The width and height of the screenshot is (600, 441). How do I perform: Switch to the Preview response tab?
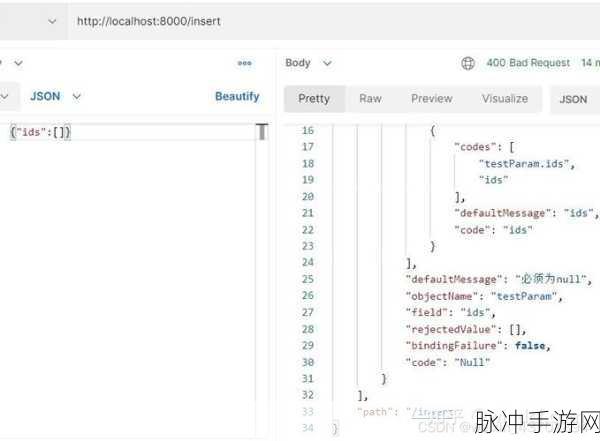point(432,99)
